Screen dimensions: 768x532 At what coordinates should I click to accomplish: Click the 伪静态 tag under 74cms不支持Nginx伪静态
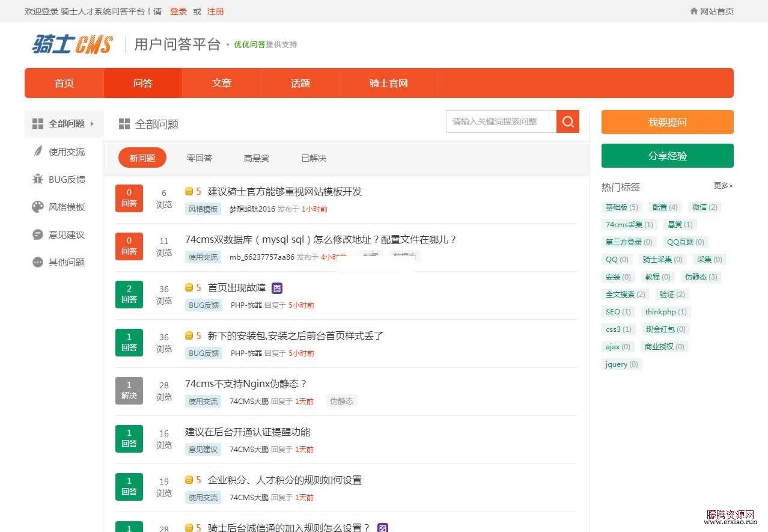(x=341, y=401)
